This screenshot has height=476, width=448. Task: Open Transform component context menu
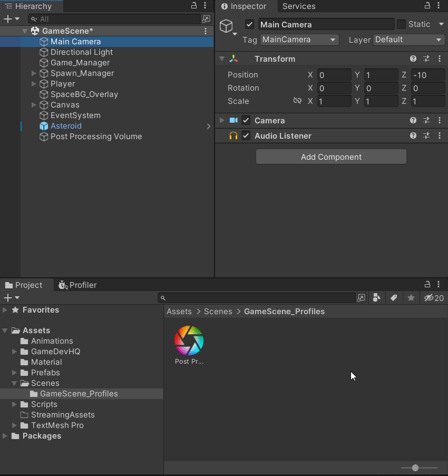tap(440, 59)
